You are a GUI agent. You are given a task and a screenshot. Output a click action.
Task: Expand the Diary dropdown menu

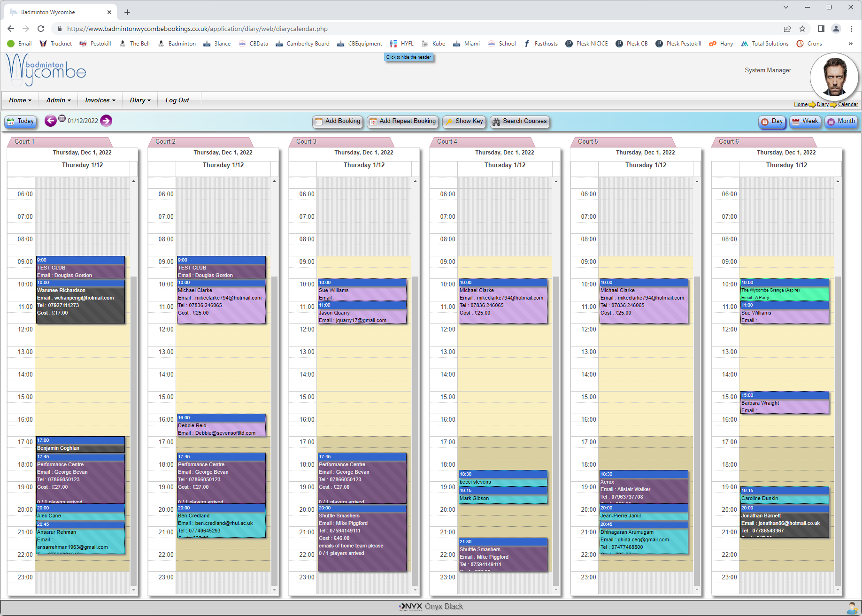point(140,100)
